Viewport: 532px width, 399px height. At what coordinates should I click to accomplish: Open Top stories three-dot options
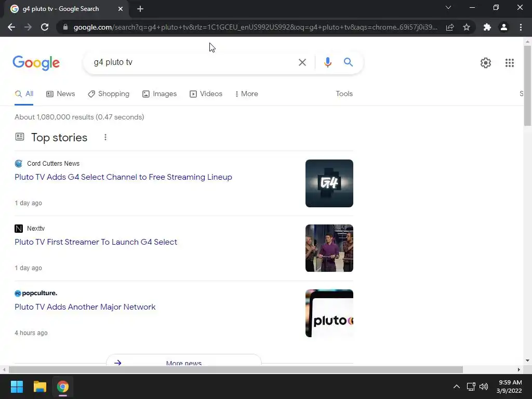coord(105,137)
